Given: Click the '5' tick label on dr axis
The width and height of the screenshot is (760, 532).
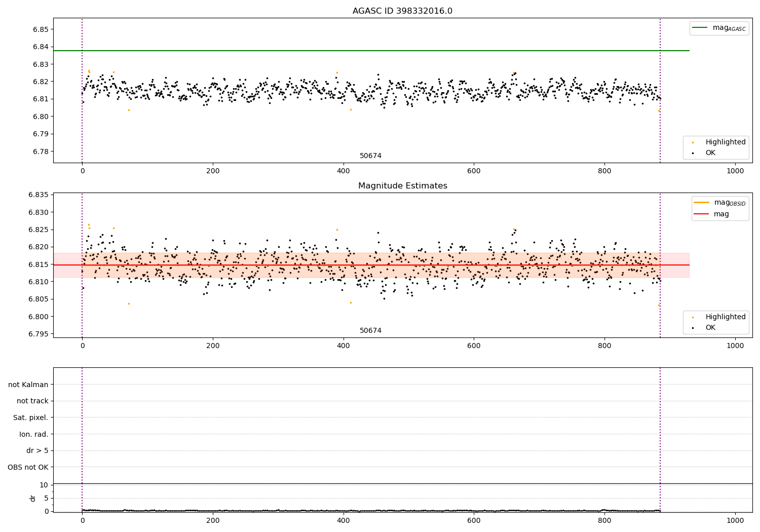Looking at the screenshot, I should tap(46, 498).
